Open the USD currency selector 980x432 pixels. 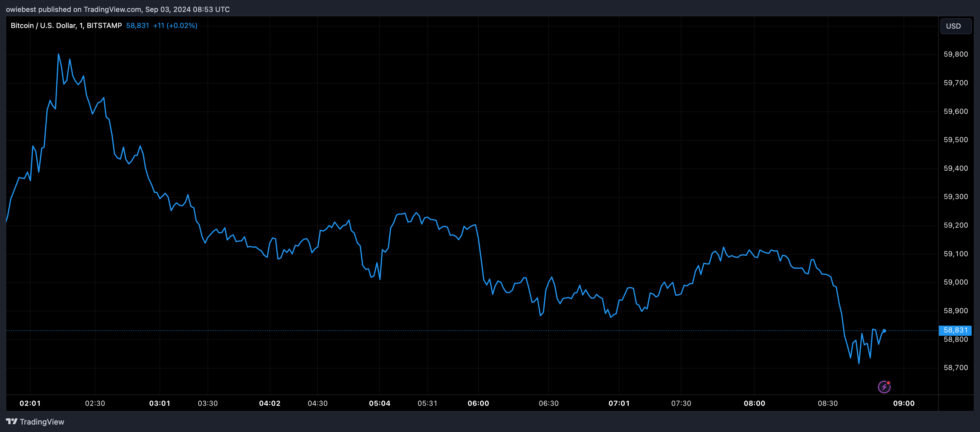click(956, 26)
